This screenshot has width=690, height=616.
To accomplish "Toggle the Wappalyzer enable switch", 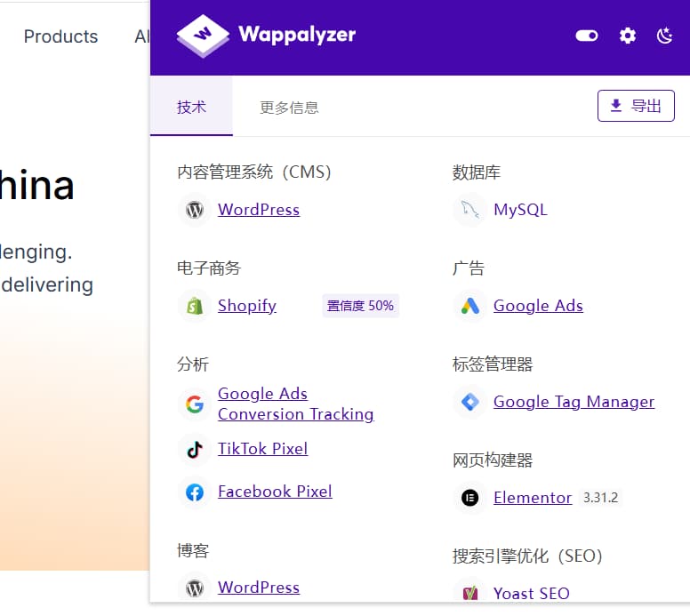I will coord(587,36).
